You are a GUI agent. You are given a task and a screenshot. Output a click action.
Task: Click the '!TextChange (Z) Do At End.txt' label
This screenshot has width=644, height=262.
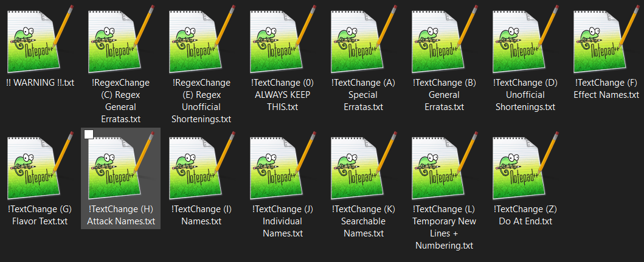coord(525,215)
